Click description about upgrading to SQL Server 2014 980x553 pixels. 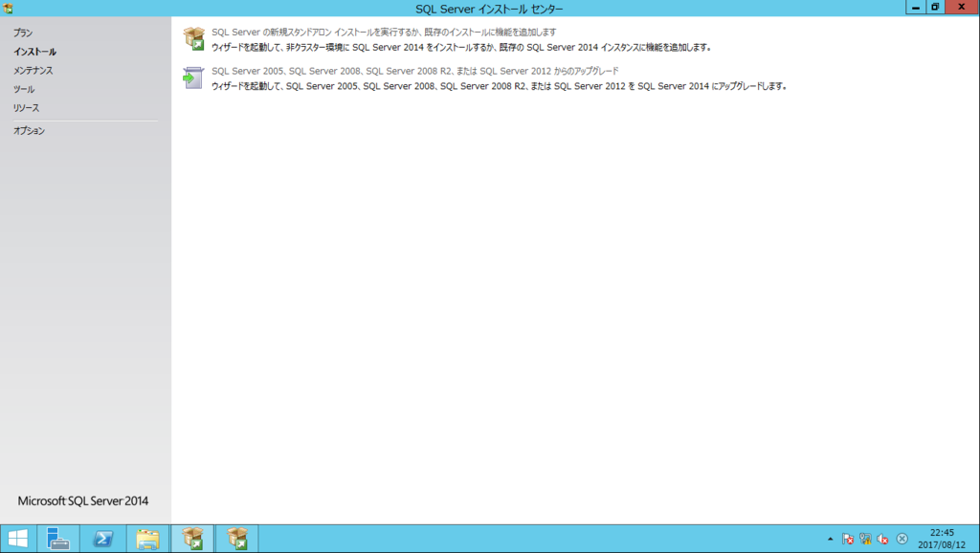pos(499,86)
